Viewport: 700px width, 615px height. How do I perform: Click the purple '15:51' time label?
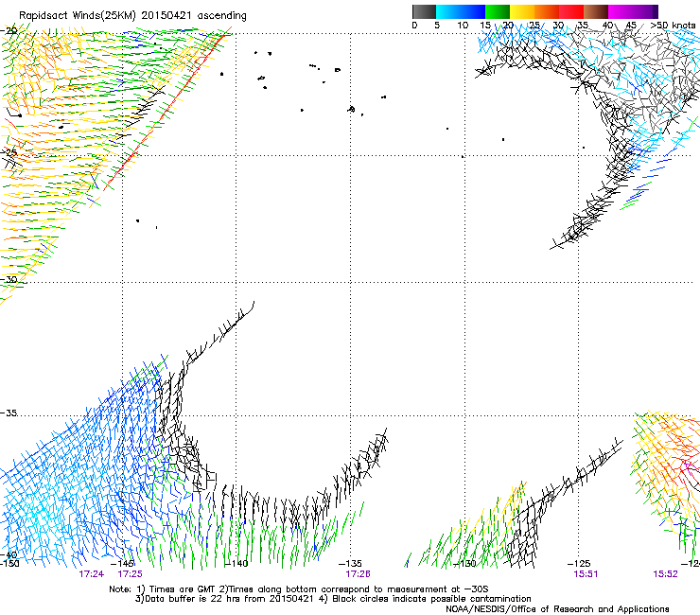click(x=586, y=574)
